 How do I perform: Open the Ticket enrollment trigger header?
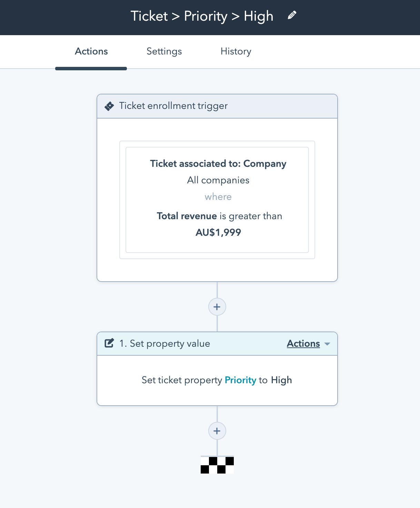coord(173,106)
